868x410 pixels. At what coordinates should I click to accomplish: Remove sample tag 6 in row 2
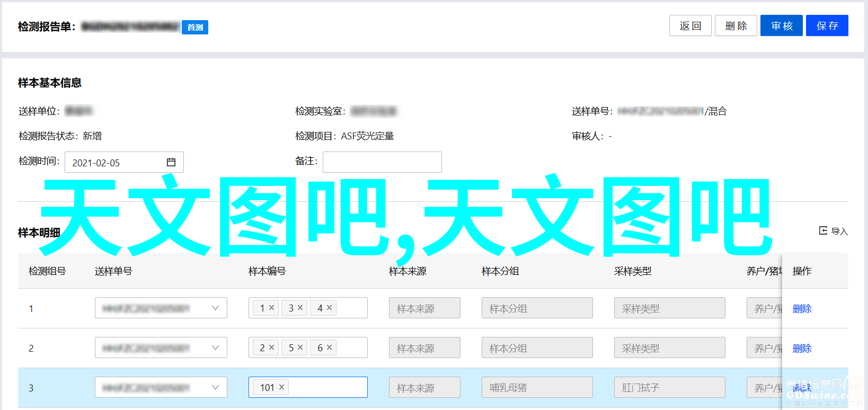pyautogui.click(x=330, y=347)
